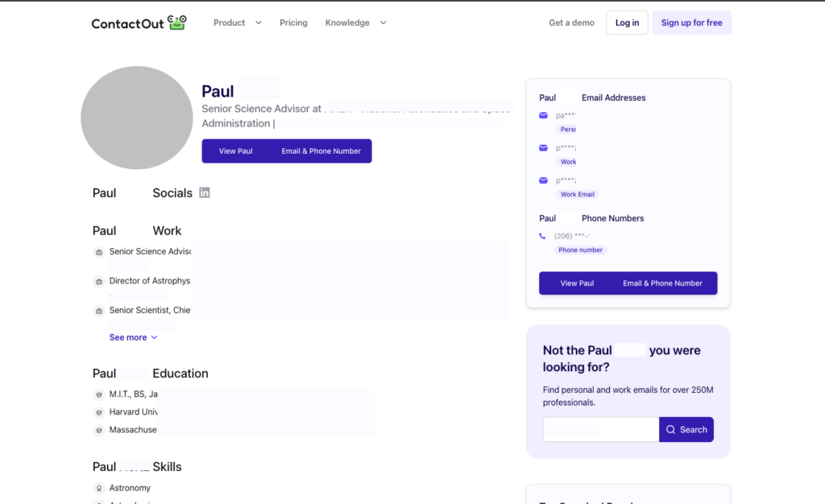Image resolution: width=825 pixels, height=504 pixels.
Task: Click the gray profile photo placeholder
Action: [137, 118]
